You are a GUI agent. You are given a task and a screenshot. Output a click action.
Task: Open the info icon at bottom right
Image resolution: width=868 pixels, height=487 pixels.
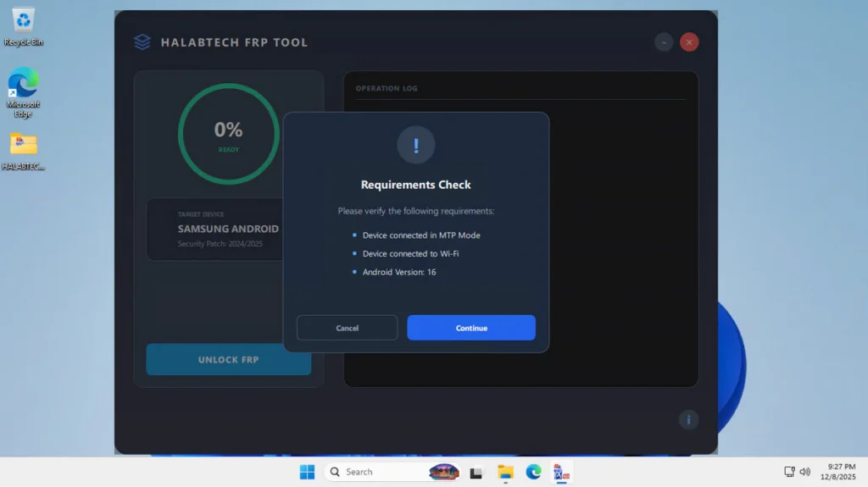coord(688,419)
